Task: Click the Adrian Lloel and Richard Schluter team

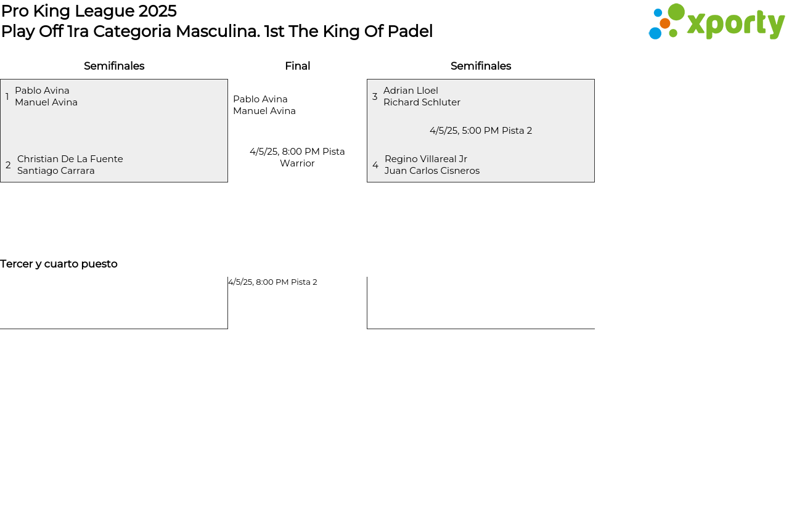Action: click(x=422, y=97)
